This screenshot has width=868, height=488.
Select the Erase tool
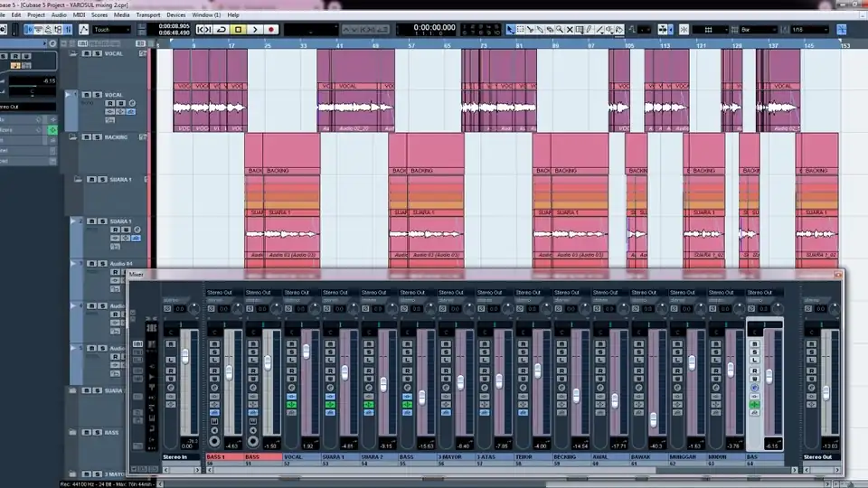550,29
